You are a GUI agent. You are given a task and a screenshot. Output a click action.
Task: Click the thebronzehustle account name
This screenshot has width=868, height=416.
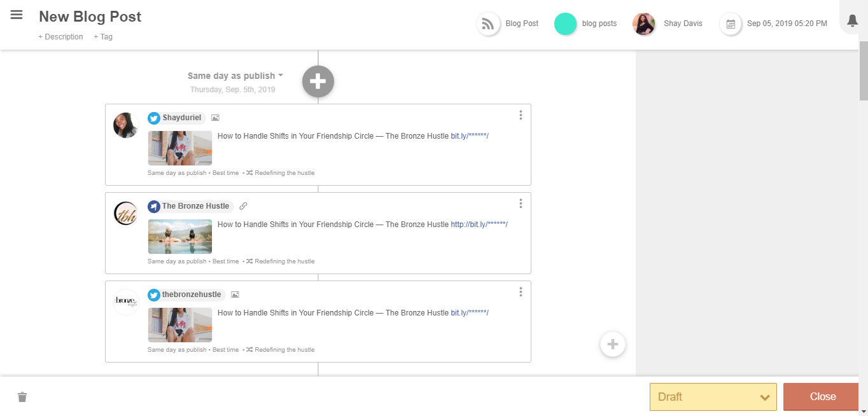(192, 295)
